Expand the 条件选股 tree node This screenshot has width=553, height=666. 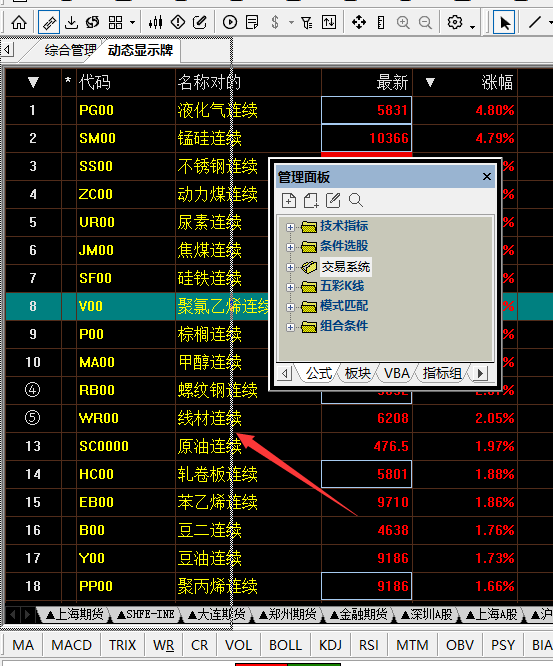point(290,247)
